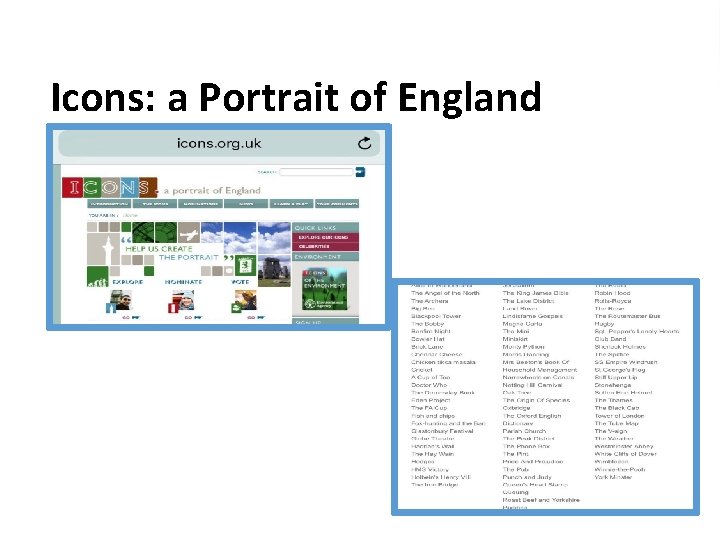Select Doctor Who in the list
Screen dimensions: 720x540
pyautogui.click(x=429, y=385)
